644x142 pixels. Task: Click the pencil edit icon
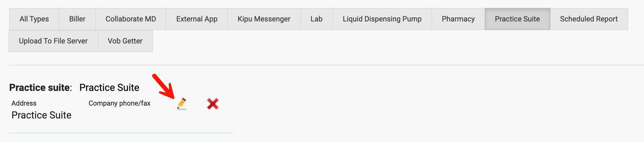click(182, 104)
